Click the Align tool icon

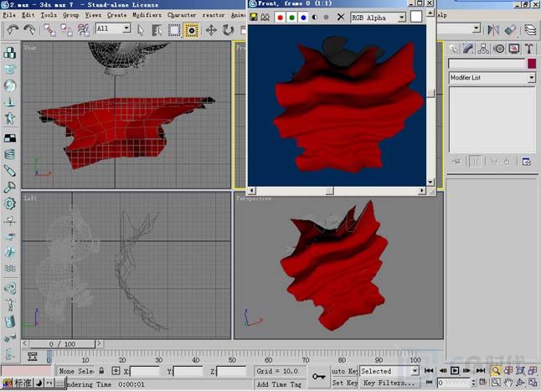coord(510,30)
